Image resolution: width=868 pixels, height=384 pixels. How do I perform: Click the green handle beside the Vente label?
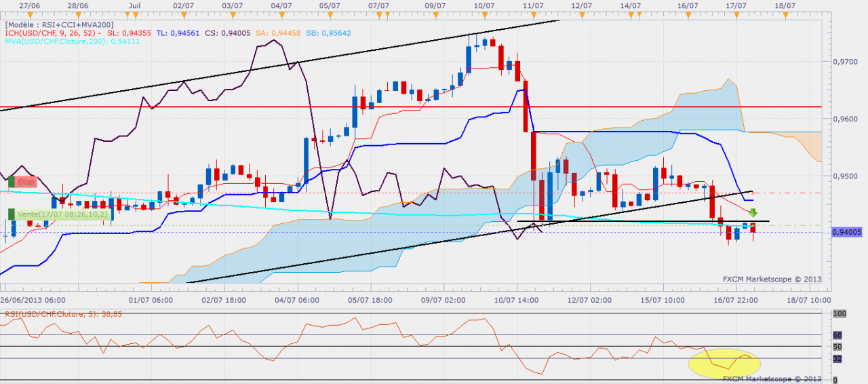[11, 214]
